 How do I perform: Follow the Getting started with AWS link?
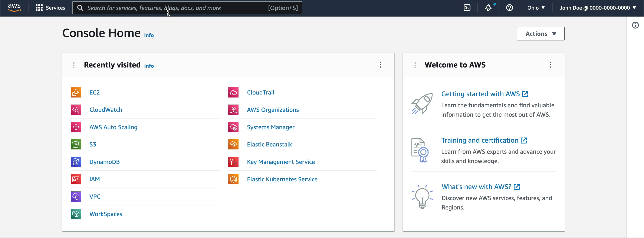point(480,94)
